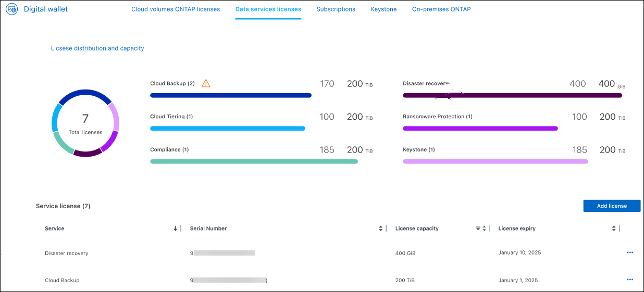Click the Compliance capacity progress bar
Screen dimensions: 644x292
[254, 161]
